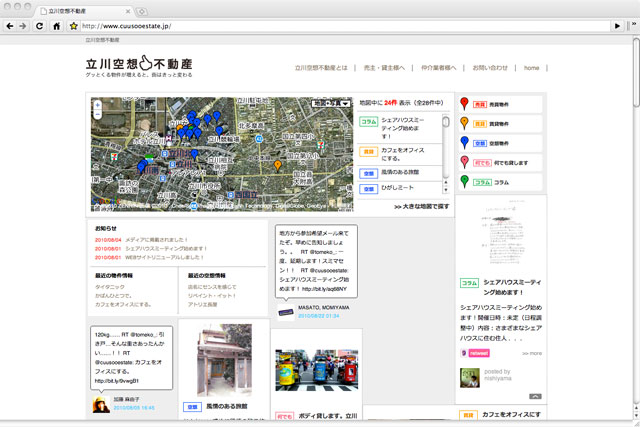
Task: Click the address bar URL field
Action: [x=345, y=26]
